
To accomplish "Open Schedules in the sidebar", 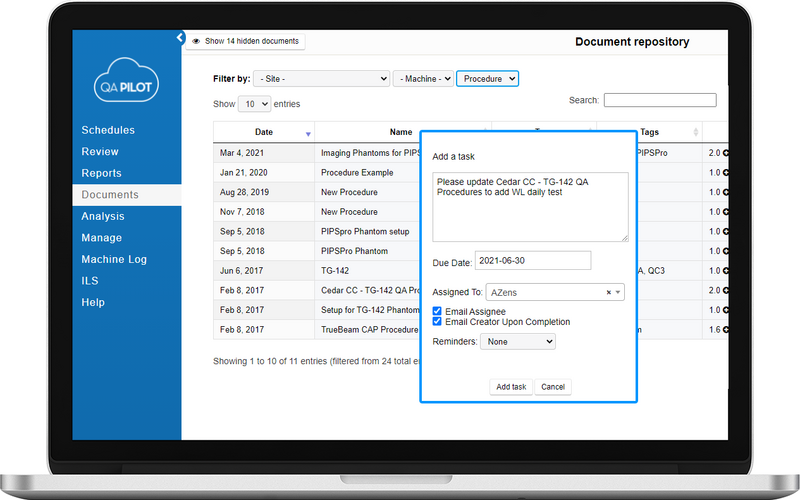I will click(x=108, y=130).
